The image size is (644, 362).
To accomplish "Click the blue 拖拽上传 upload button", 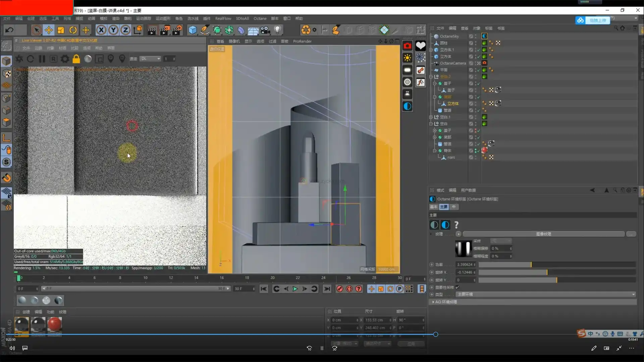I will click(597, 20).
